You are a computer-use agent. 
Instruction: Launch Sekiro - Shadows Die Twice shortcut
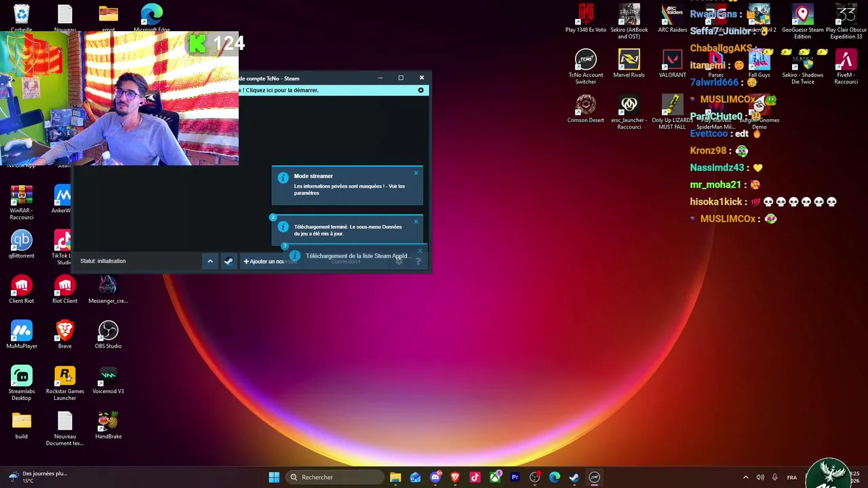[x=802, y=66]
